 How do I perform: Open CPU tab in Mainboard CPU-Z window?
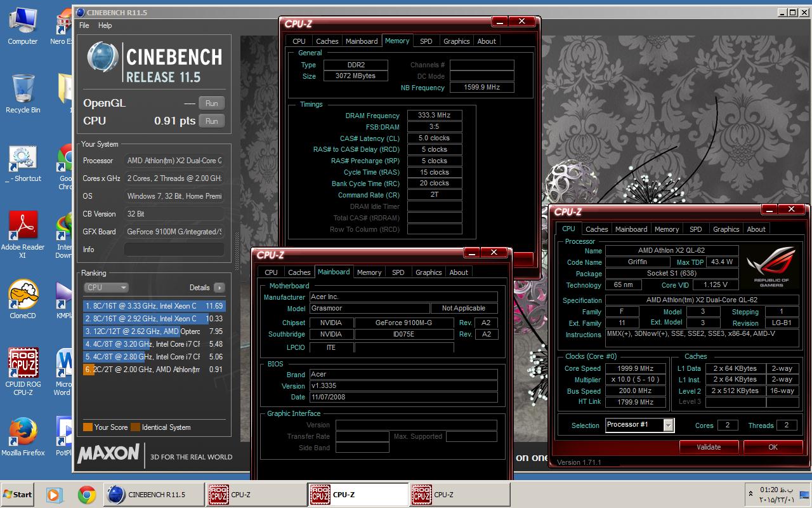pos(271,272)
